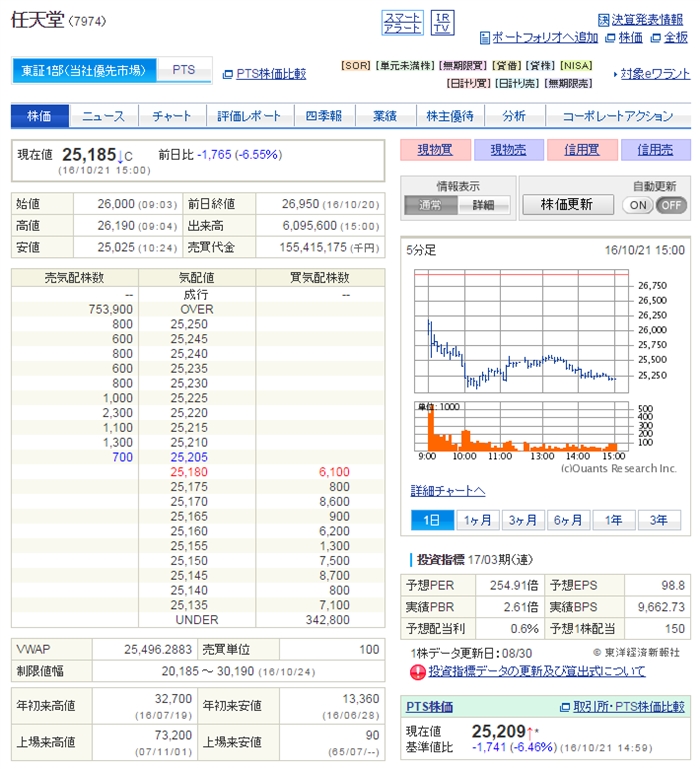
Task: Switch to the ニュース tab
Action: click(x=104, y=116)
